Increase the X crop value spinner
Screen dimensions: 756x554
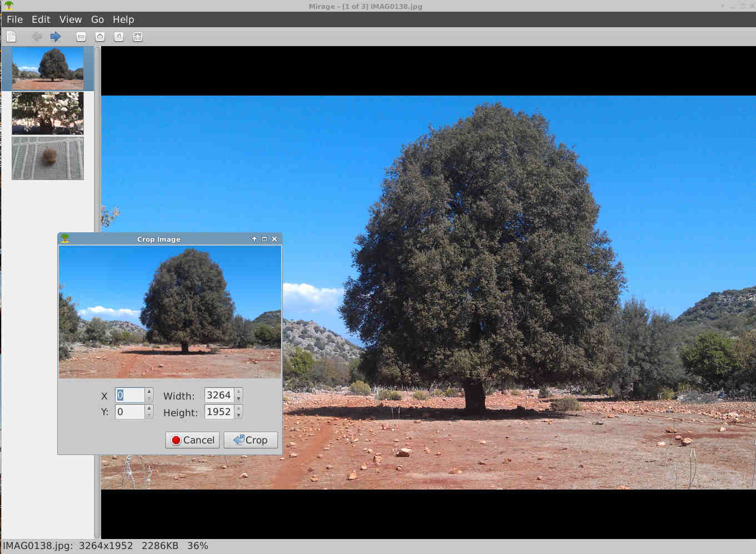pos(149,392)
